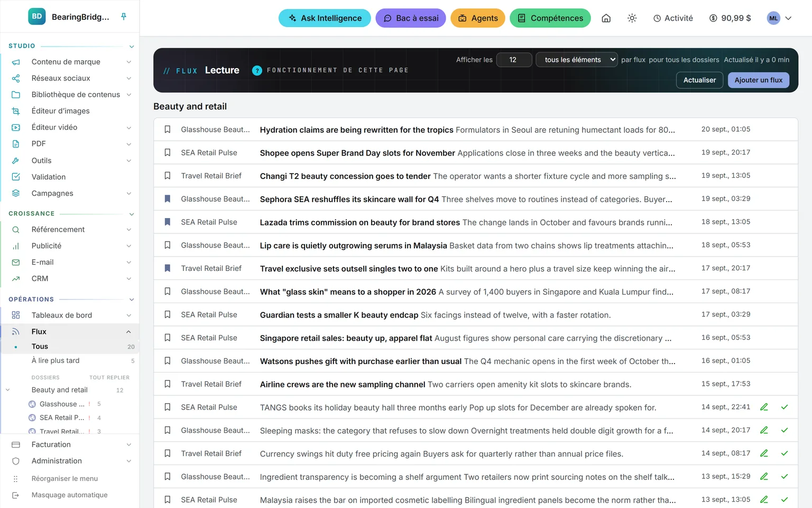Bookmark the Guardian K beauty endcap article
The image size is (812, 508).
click(168, 314)
